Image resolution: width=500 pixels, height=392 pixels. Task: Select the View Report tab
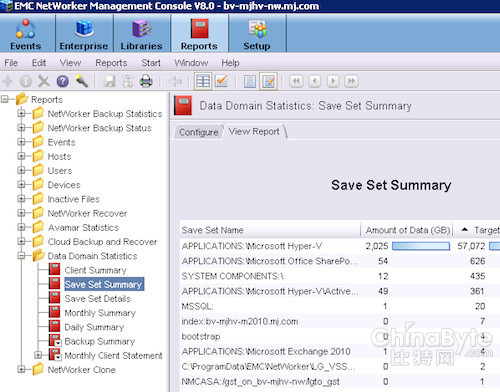pos(254,132)
